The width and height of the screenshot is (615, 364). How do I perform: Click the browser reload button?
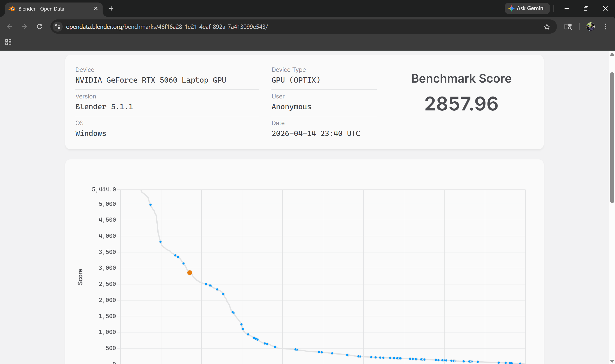click(x=39, y=26)
